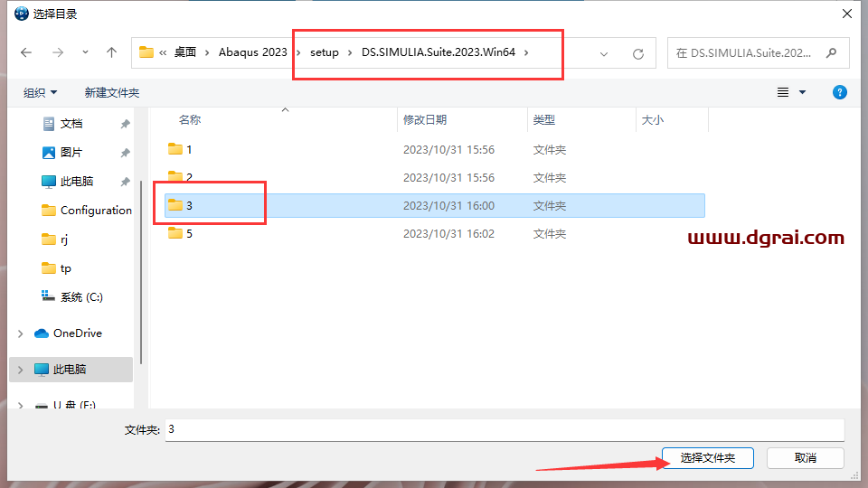This screenshot has height=488, width=868.
Task: Click the Abaqus 2023 breadcrumb segment
Action: tap(252, 52)
